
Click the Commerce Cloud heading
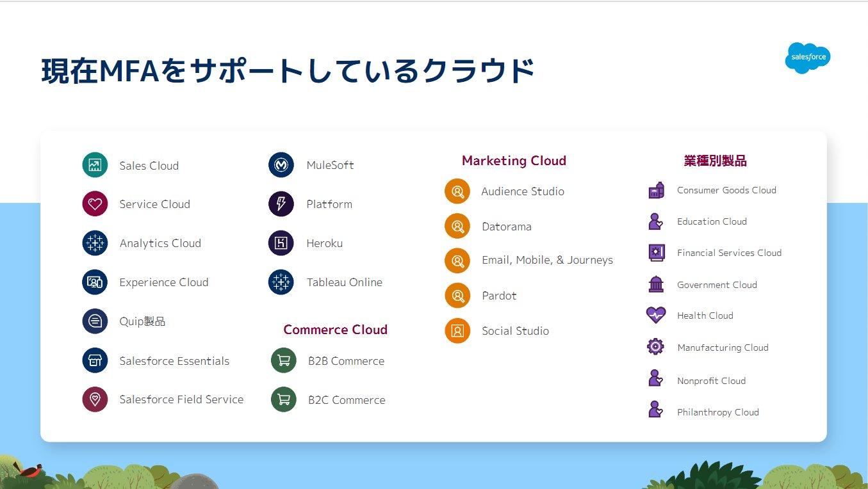[x=335, y=330]
